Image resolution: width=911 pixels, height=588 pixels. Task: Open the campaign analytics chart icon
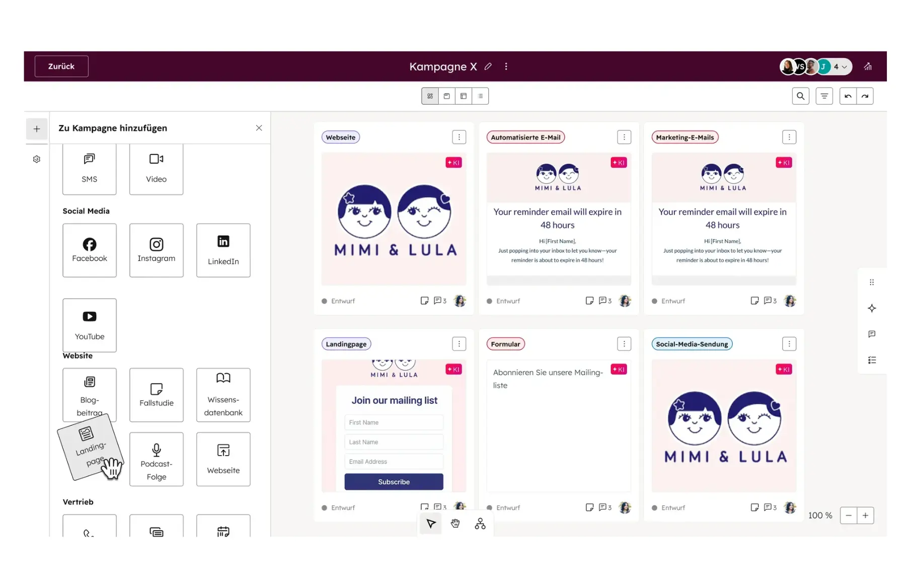click(868, 66)
